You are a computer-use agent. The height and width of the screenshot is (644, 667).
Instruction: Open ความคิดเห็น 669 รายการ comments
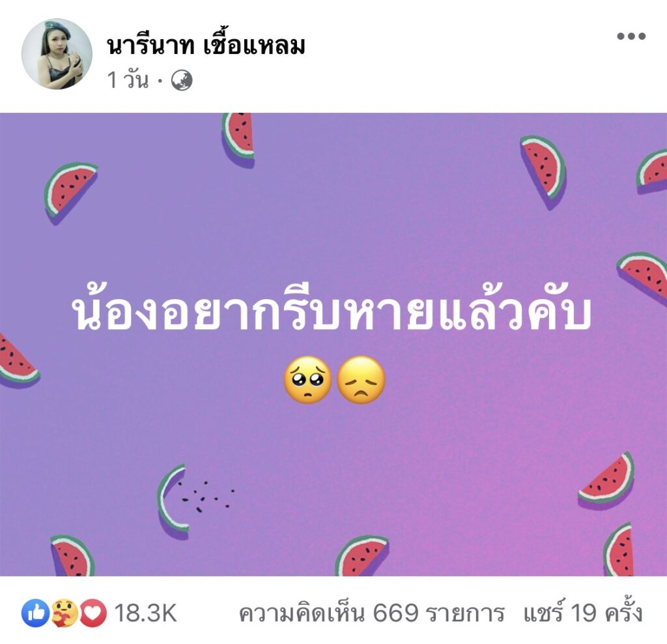pos(371,613)
